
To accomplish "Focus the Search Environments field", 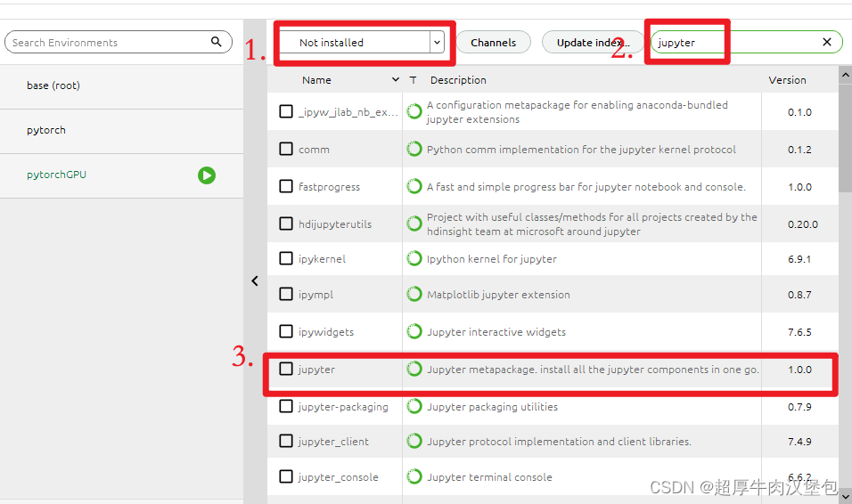I will (x=119, y=43).
